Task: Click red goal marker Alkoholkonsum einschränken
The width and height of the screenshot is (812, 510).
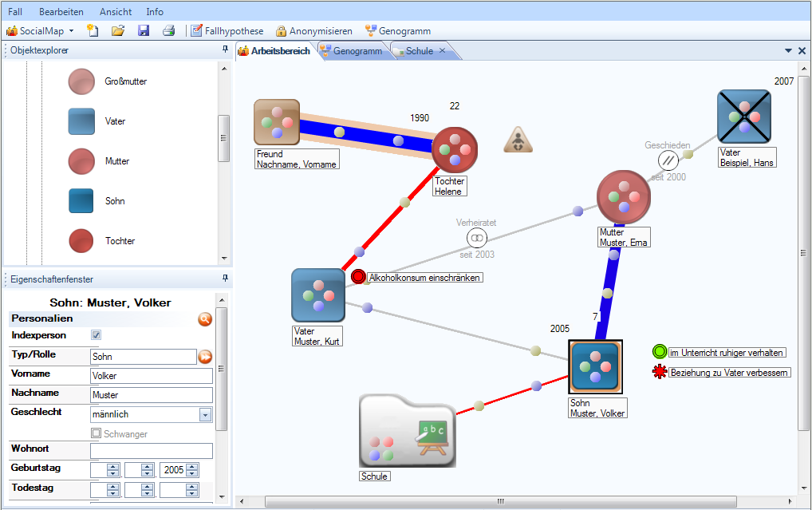Action: 358,277
